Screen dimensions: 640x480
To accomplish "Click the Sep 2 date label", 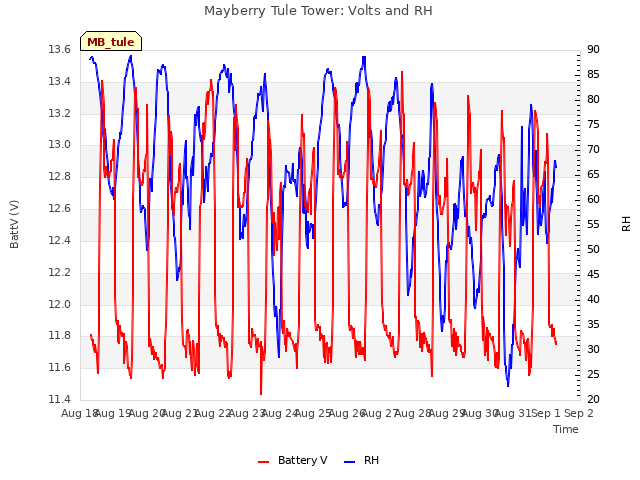I will coord(579,413).
